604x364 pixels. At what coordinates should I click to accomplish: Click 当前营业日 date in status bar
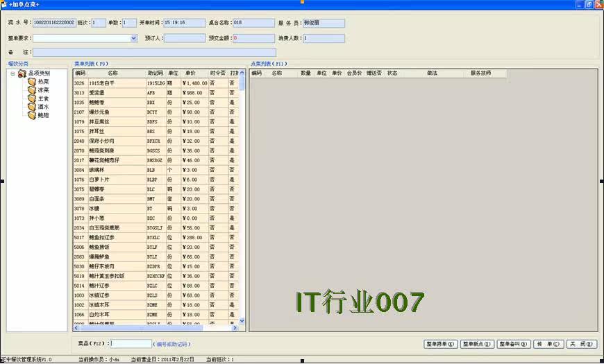(162, 359)
